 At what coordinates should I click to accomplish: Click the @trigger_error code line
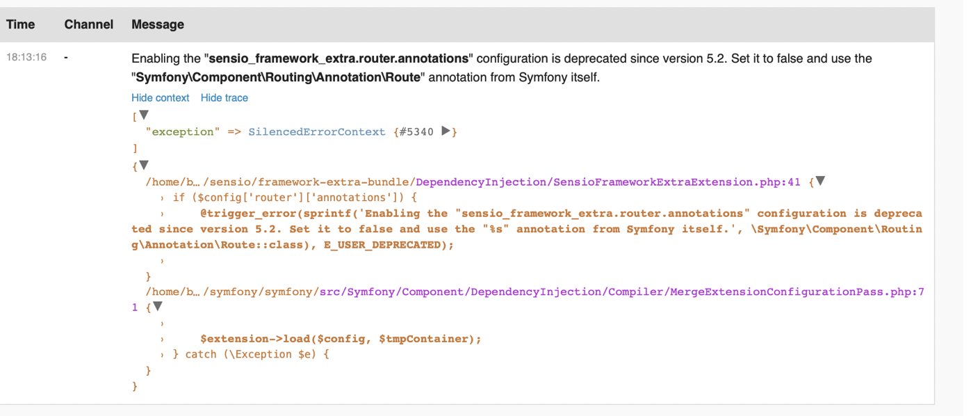point(527,229)
